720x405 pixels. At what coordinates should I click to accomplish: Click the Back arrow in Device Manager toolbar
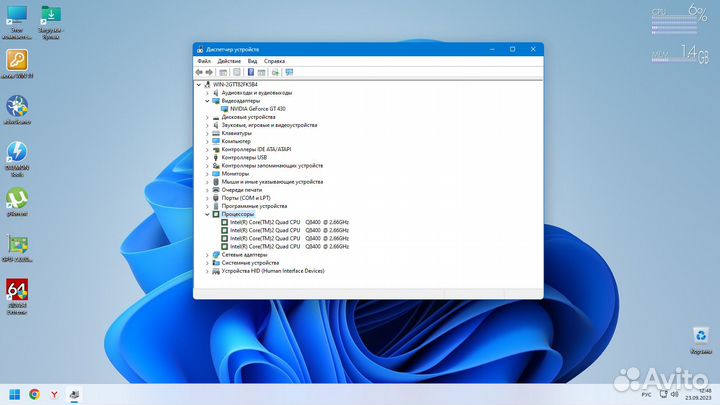(199, 72)
